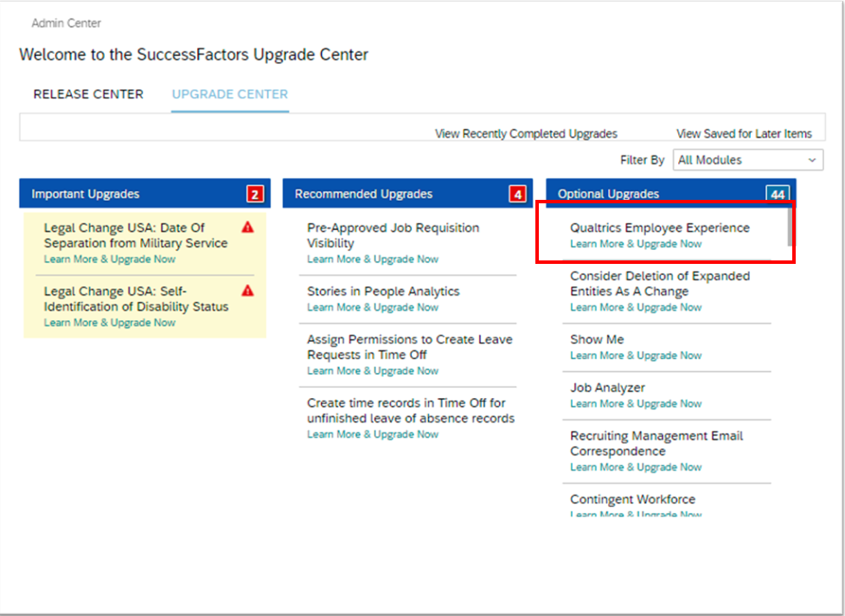Image resolution: width=845 pixels, height=616 pixels.
Task: Select Recruiting Management Email Correspondence title
Action: pos(656,444)
